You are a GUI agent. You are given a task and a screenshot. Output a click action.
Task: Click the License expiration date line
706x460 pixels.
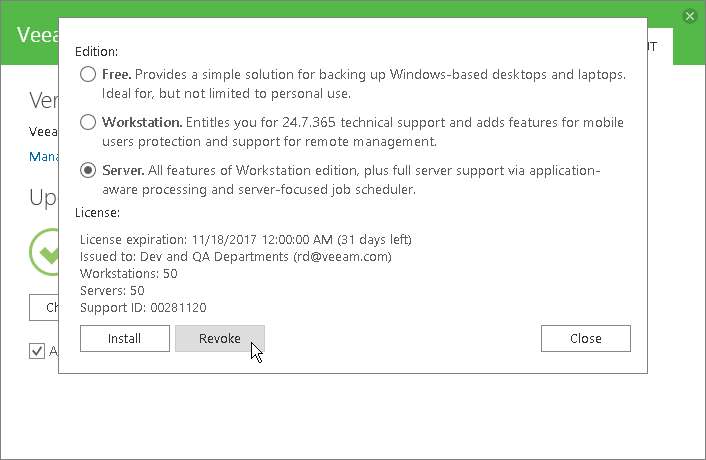pyautogui.click(x=246, y=239)
